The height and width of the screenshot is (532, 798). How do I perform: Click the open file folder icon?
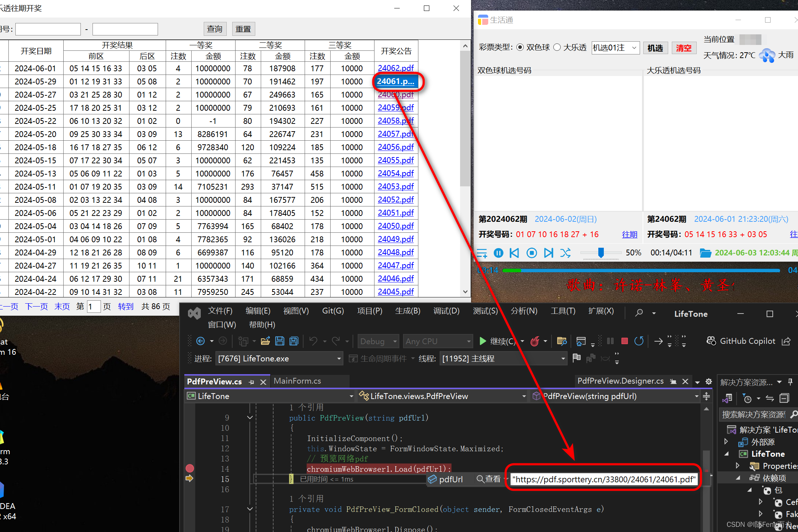pyautogui.click(x=266, y=341)
